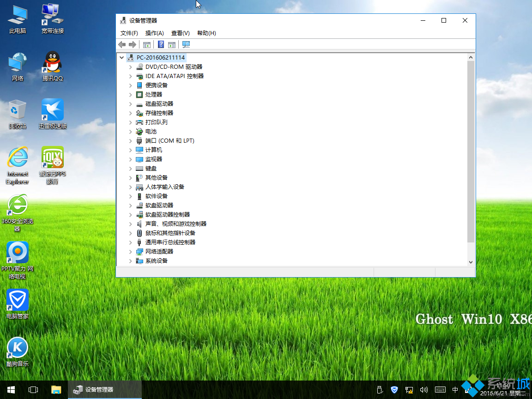
Task: Click the Scan for hardware changes icon
Action: pos(186,44)
